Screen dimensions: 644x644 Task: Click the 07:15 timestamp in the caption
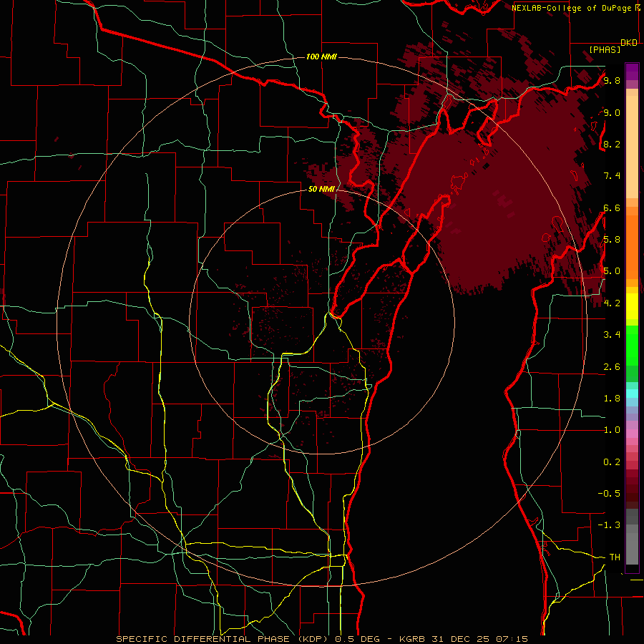(x=512, y=639)
